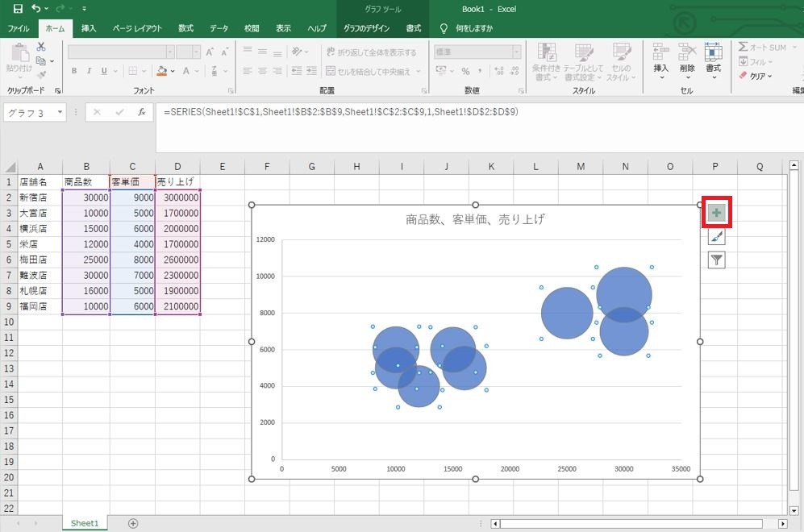Expand the Name Box dropdown arrow

(x=60, y=112)
